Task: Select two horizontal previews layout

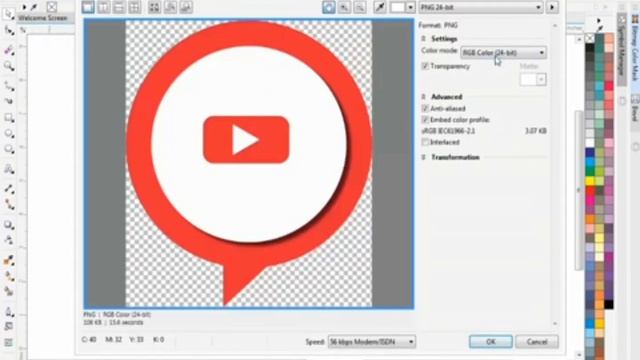Action: coord(119,7)
